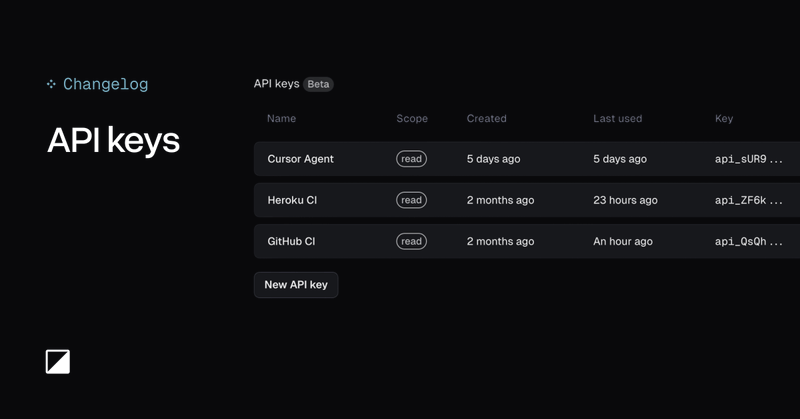Select the Heroku CI key name

click(x=292, y=200)
